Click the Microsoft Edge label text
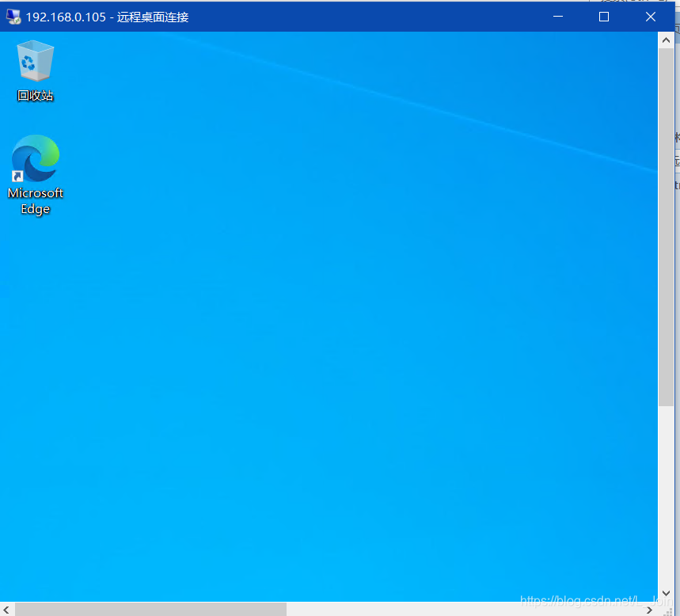The width and height of the screenshot is (680, 616). pyautogui.click(x=35, y=201)
